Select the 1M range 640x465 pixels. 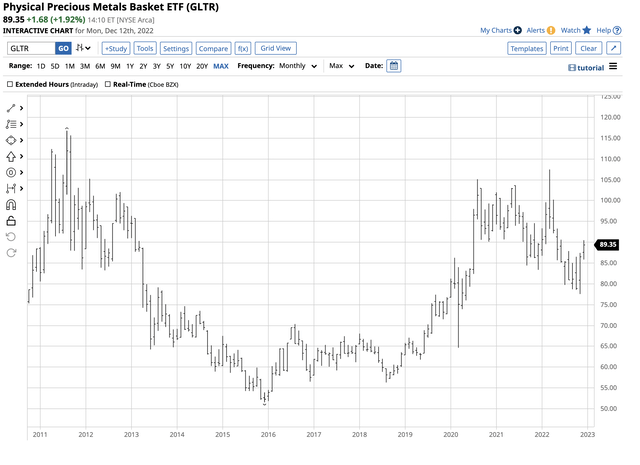[69, 66]
